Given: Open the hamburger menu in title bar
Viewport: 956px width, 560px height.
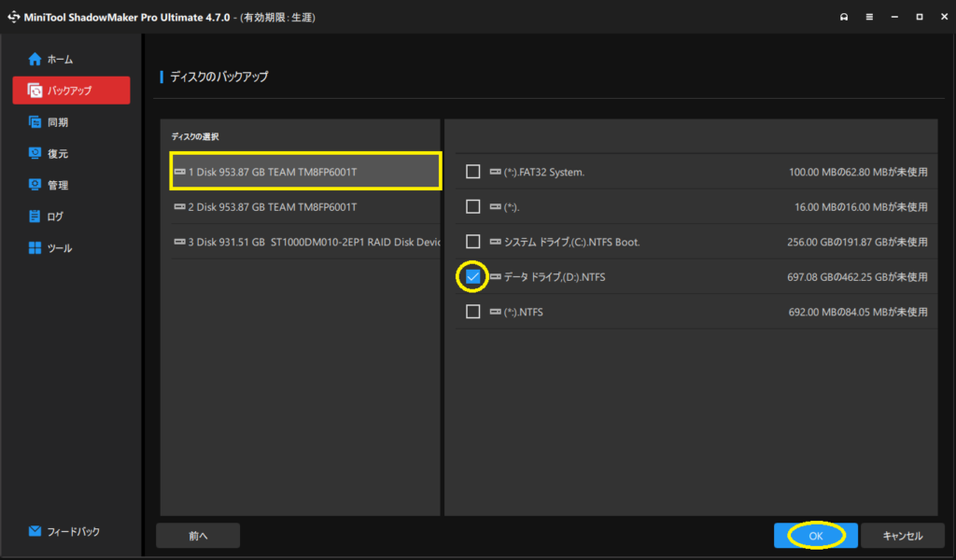Looking at the screenshot, I should [869, 17].
